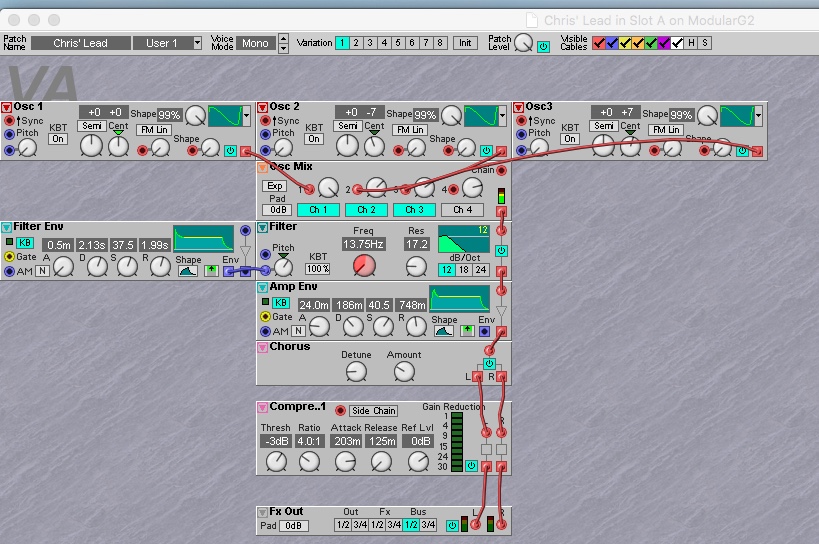Toggle the red visible cables checkbox

pyautogui.click(x=599, y=43)
